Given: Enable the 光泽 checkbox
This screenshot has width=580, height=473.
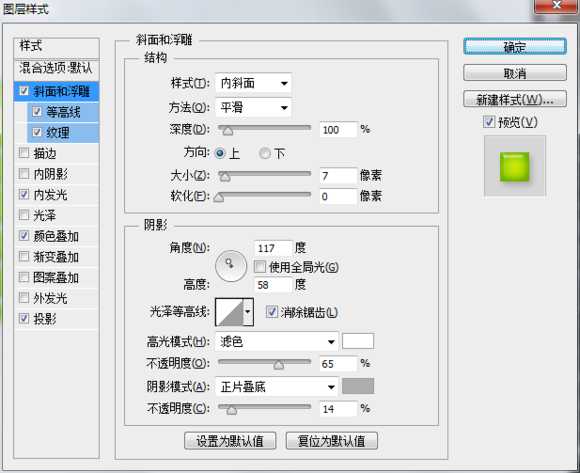Looking at the screenshot, I should point(24,215).
